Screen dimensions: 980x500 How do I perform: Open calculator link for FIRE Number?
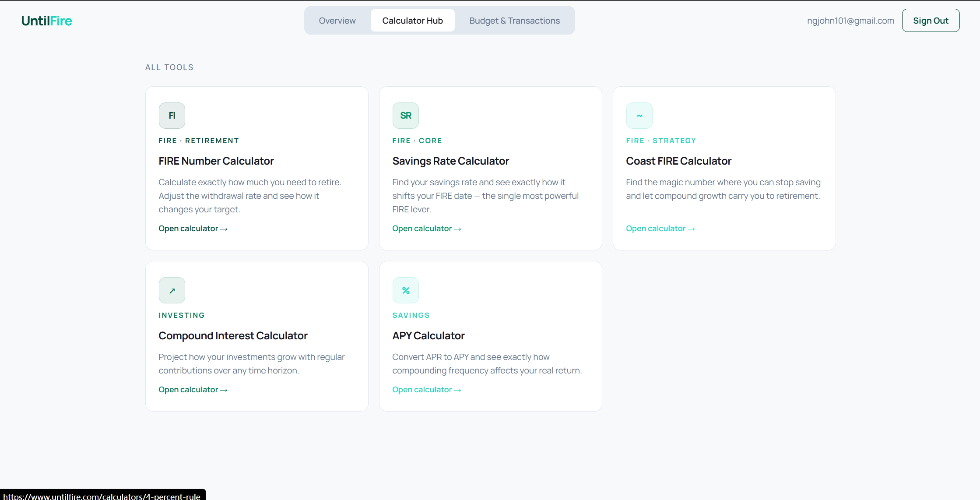[x=193, y=229]
